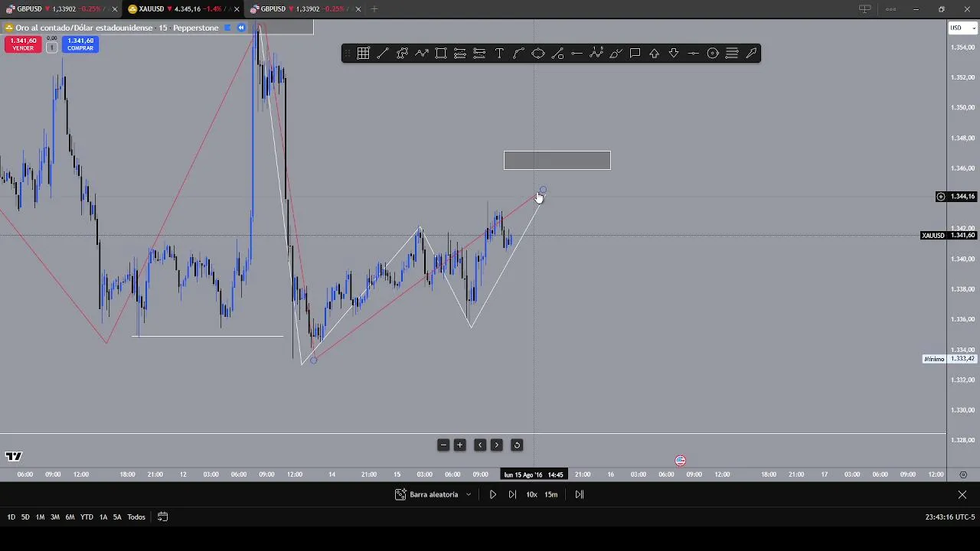Click the US economic event flag marker
This screenshot has height=551, width=980.
pyautogui.click(x=680, y=461)
